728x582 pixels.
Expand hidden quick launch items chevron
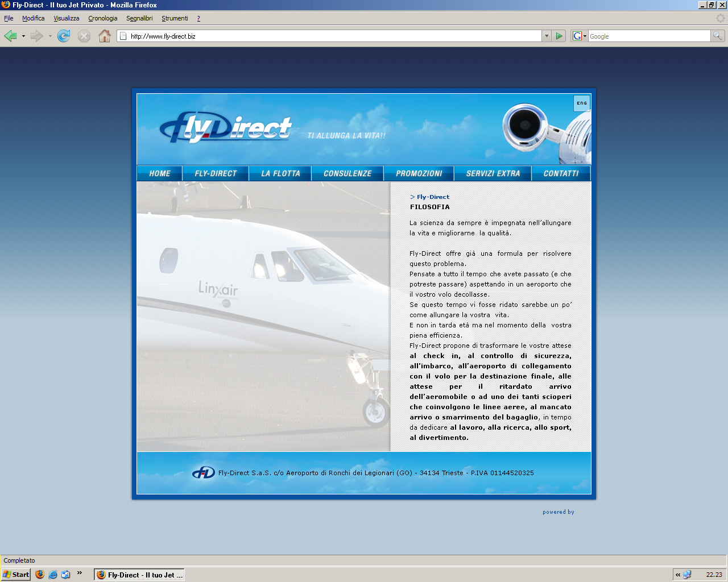pos(80,573)
